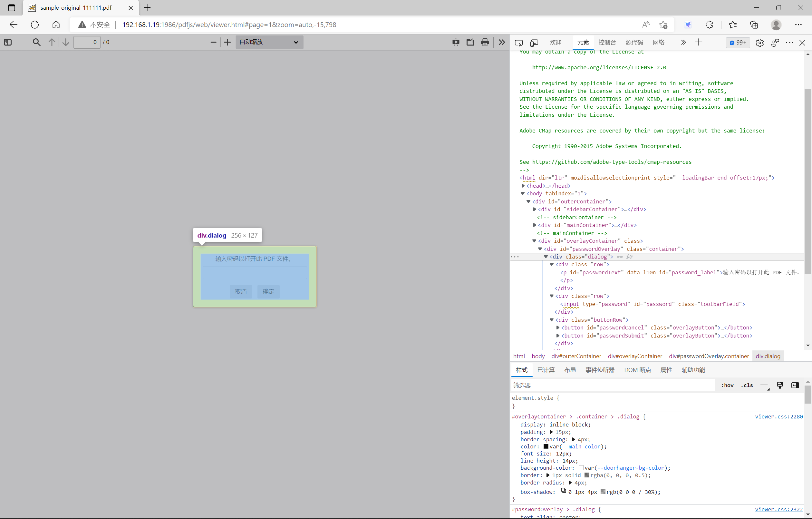Screen dimensions: 812x519
Task: Open the PDF find search tool
Action: pos(36,42)
